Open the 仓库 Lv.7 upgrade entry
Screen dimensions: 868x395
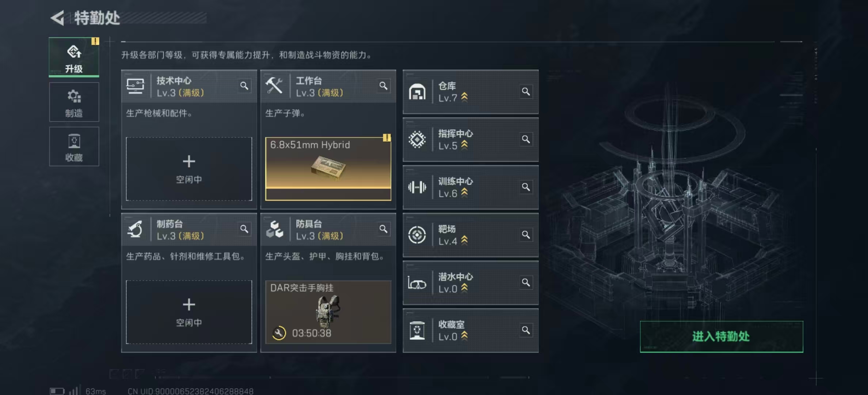point(471,92)
